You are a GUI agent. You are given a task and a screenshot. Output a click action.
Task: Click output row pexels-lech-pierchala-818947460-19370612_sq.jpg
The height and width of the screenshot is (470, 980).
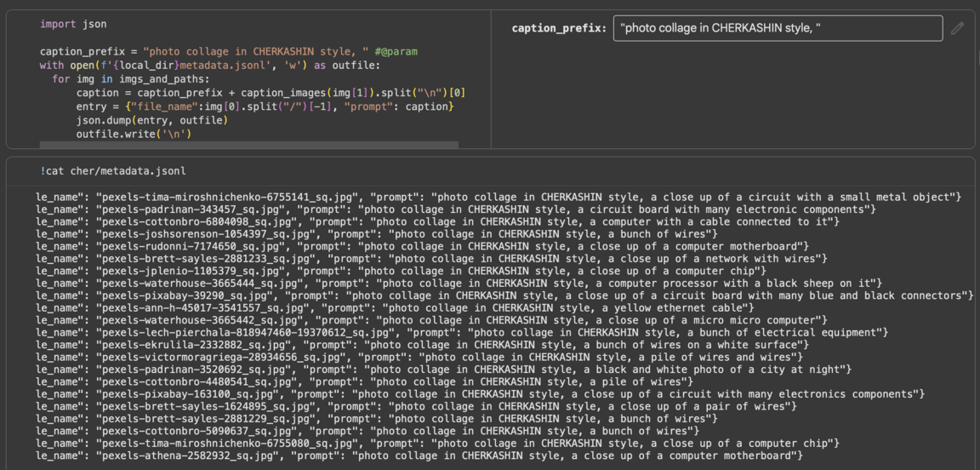coord(462,332)
